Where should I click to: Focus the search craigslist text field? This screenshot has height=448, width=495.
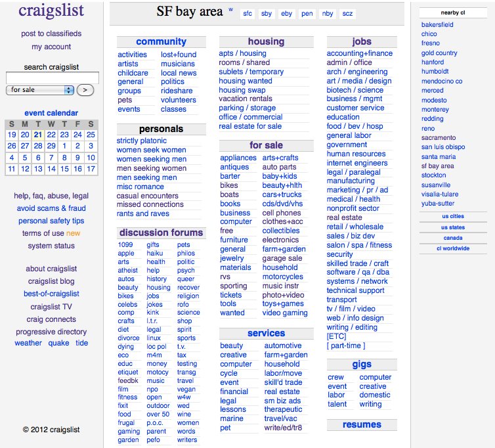pyautogui.click(x=53, y=78)
